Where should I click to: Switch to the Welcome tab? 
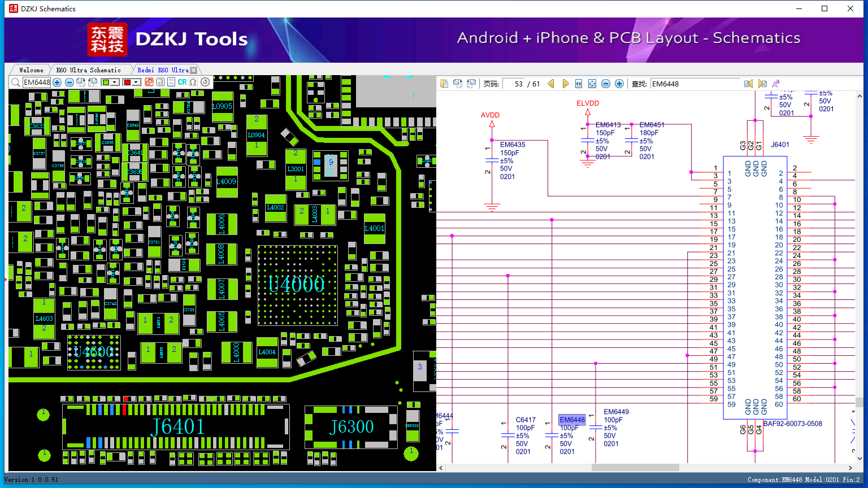tap(31, 70)
